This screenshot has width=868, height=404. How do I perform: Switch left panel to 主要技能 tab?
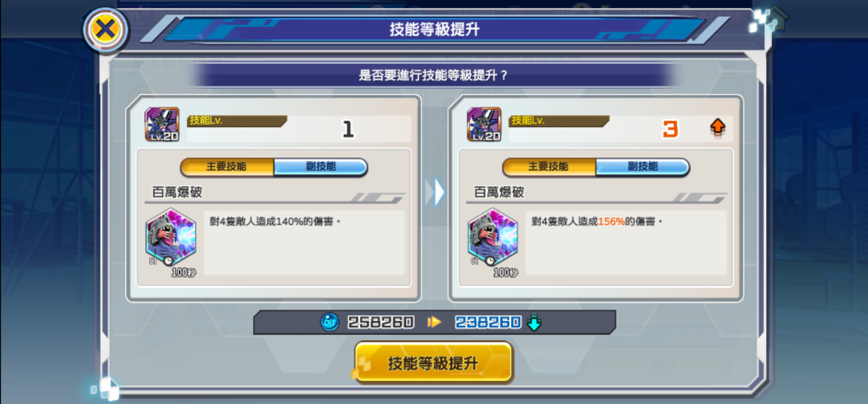pyautogui.click(x=227, y=167)
